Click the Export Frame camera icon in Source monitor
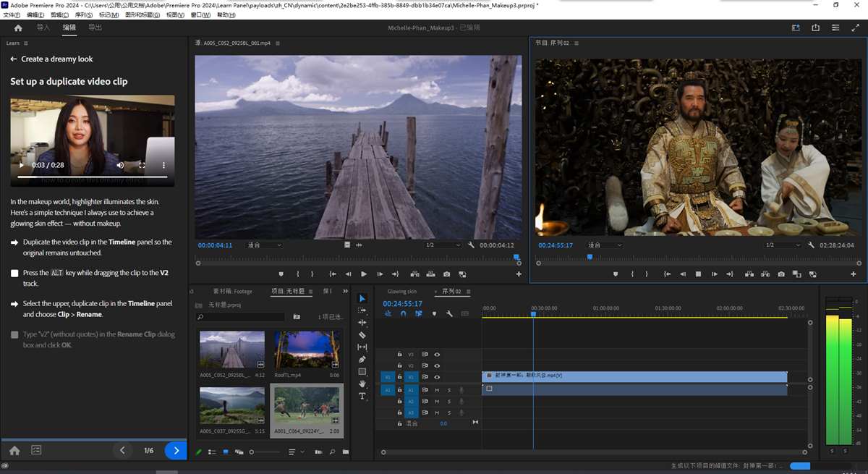868x474 pixels. pyautogui.click(x=446, y=274)
